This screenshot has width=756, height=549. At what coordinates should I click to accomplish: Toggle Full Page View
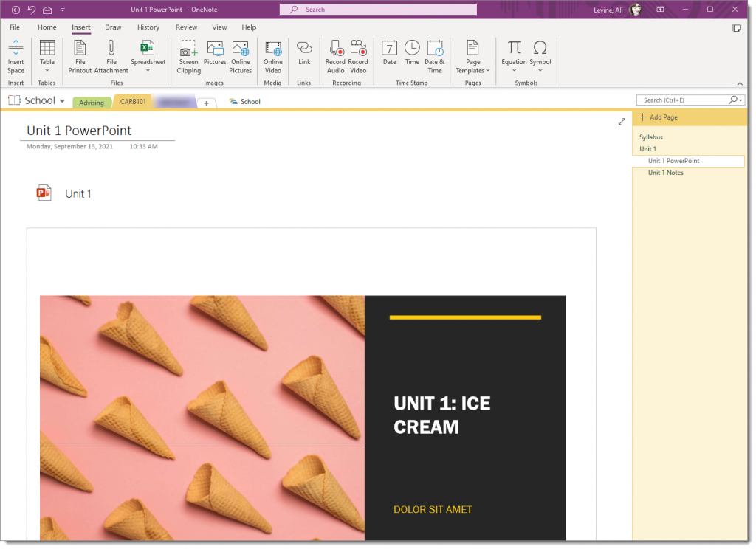(622, 121)
